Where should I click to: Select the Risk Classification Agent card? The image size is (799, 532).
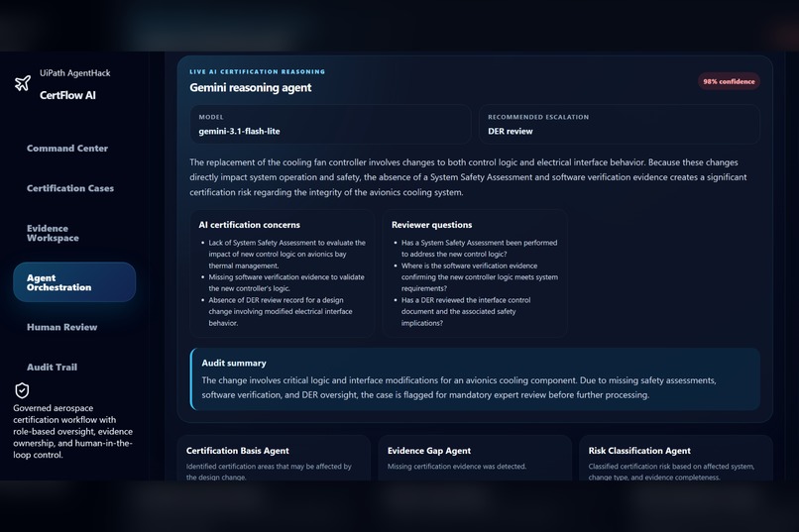click(676, 458)
